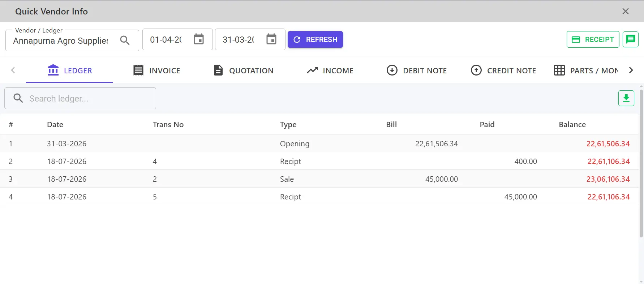Screen dimensions: 644x284
Task: Click the Paid column header
Action: pyautogui.click(x=487, y=125)
